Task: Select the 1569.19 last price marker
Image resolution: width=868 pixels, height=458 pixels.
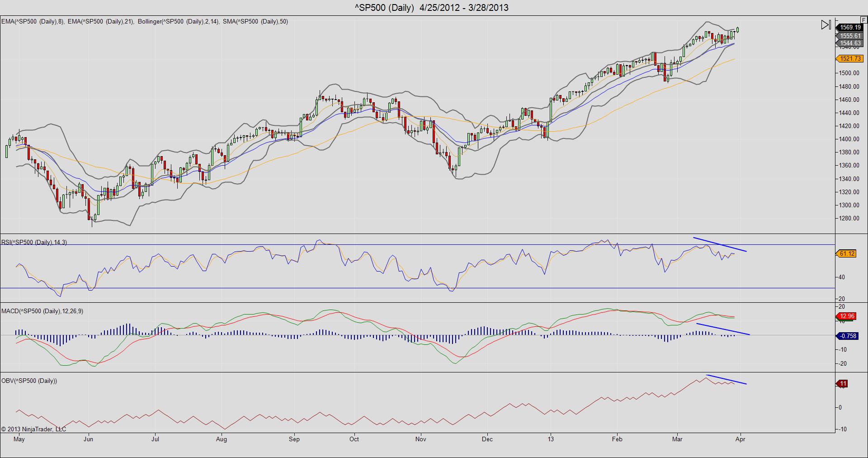Action: (850, 28)
